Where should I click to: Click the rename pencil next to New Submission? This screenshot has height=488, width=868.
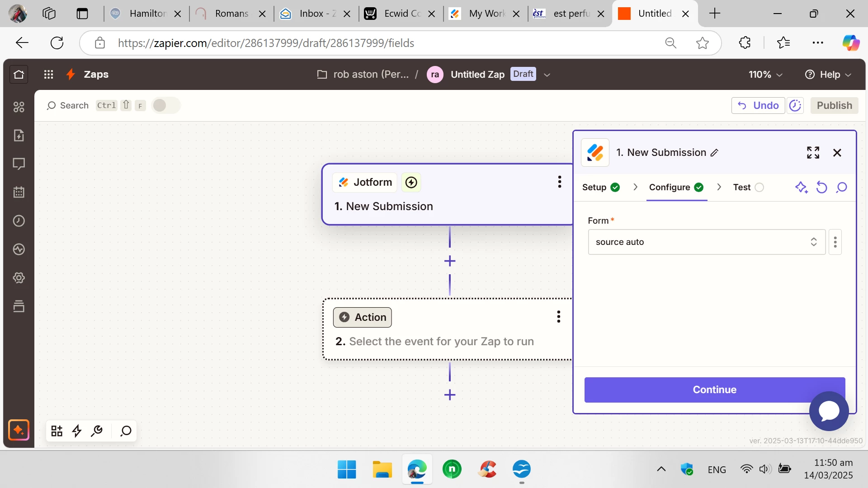[714, 153]
